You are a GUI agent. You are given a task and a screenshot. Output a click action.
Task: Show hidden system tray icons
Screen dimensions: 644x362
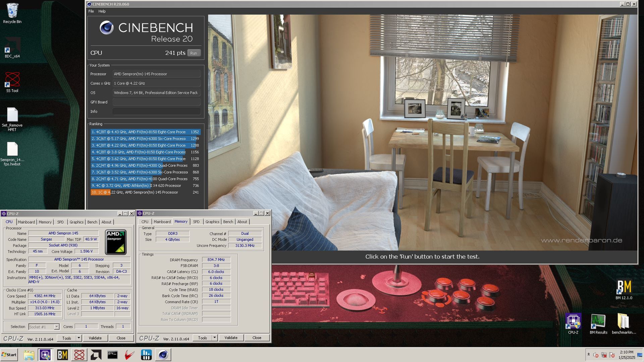click(588, 355)
